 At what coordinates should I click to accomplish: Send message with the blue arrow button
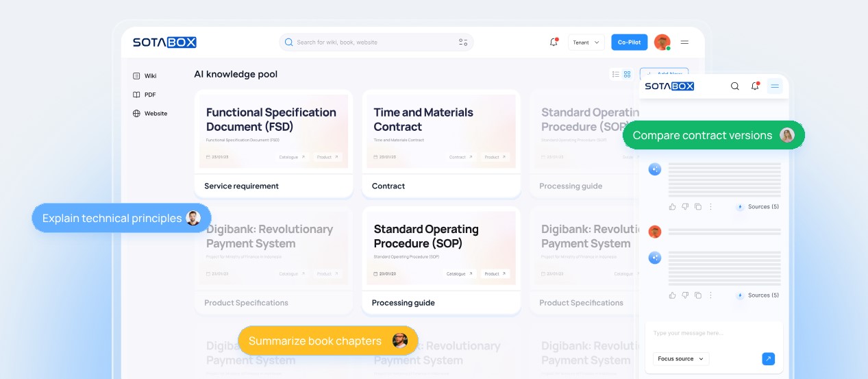(768, 359)
